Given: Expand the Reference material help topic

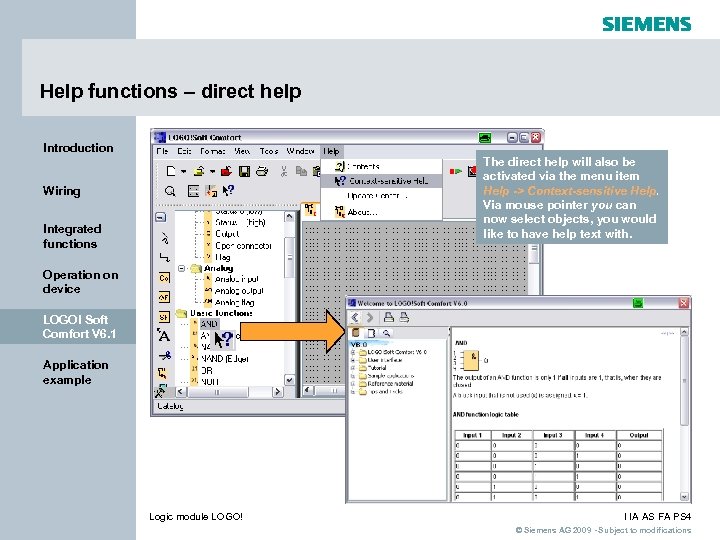Looking at the screenshot, I should [x=353, y=384].
